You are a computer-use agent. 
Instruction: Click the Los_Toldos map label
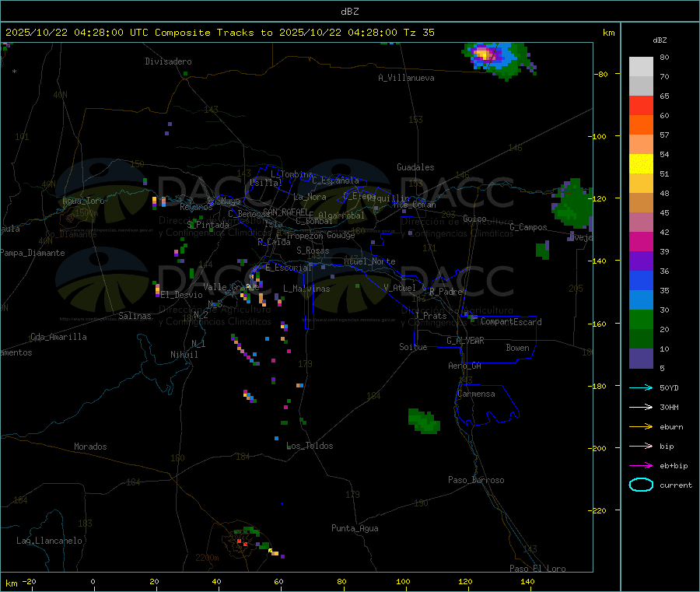point(310,446)
